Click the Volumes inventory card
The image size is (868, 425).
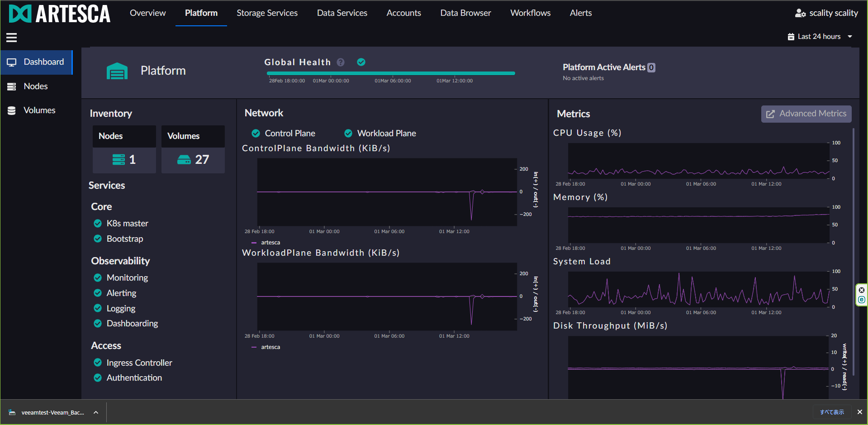[x=193, y=149]
